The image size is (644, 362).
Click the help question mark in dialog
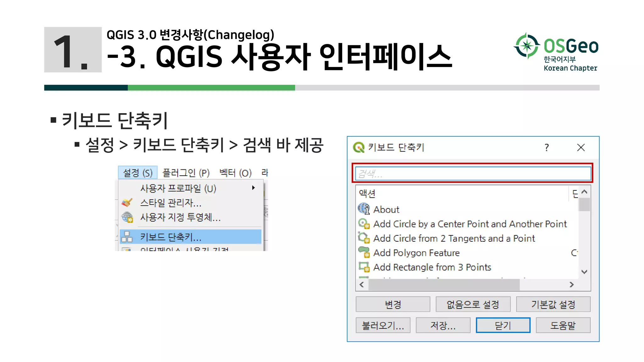click(x=547, y=147)
